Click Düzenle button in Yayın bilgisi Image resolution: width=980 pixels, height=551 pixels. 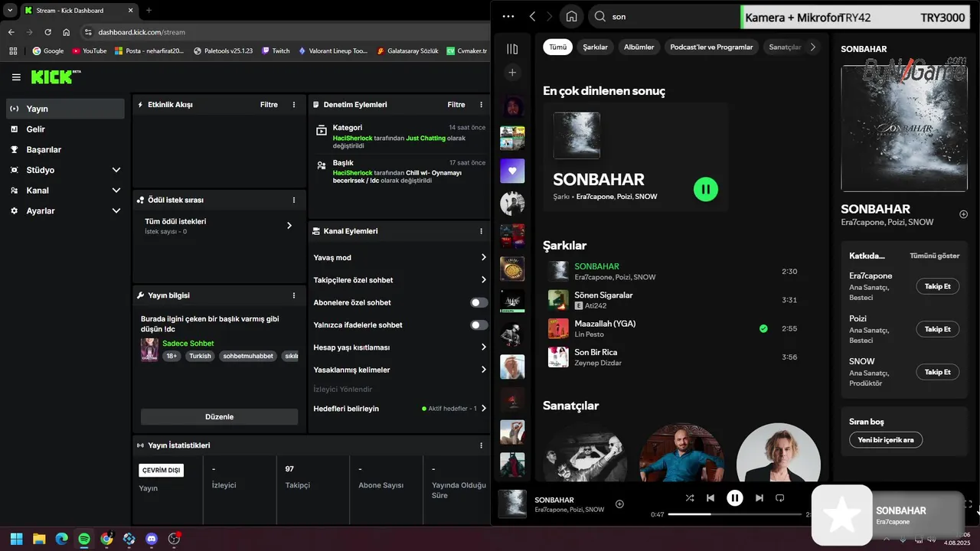tap(219, 417)
